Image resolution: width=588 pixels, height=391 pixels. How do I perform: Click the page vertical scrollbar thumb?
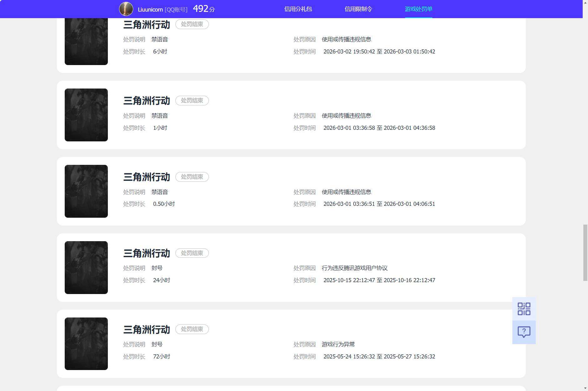click(x=585, y=253)
